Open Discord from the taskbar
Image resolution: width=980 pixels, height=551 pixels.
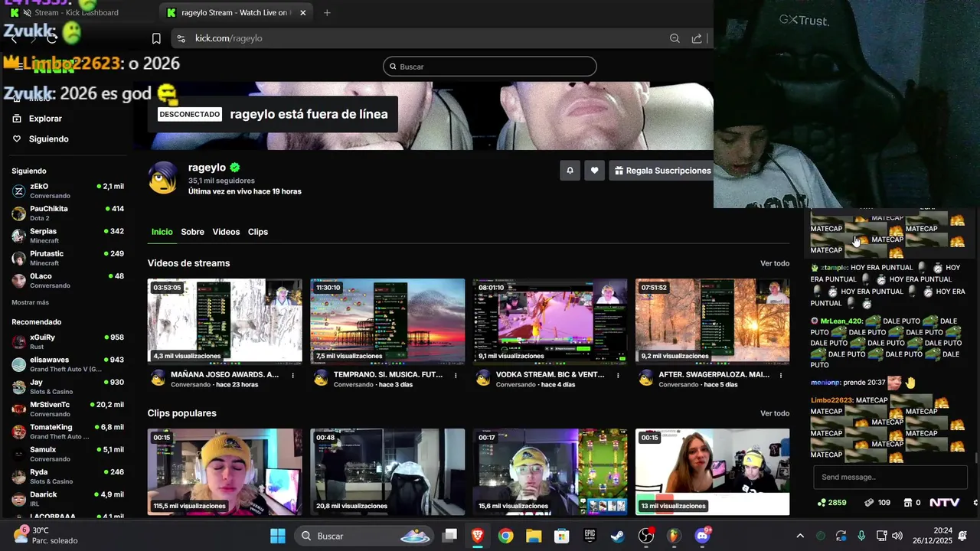(x=702, y=536)
